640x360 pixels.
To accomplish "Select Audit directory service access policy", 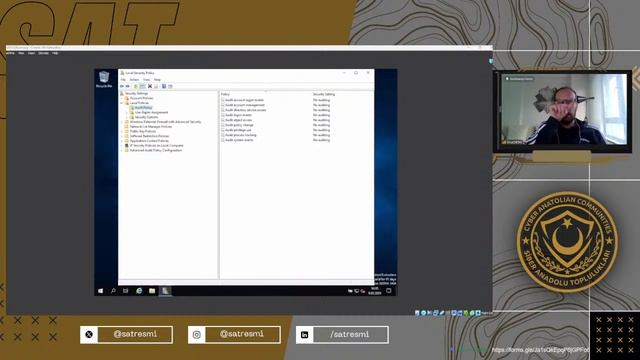I will click(246, 110).
